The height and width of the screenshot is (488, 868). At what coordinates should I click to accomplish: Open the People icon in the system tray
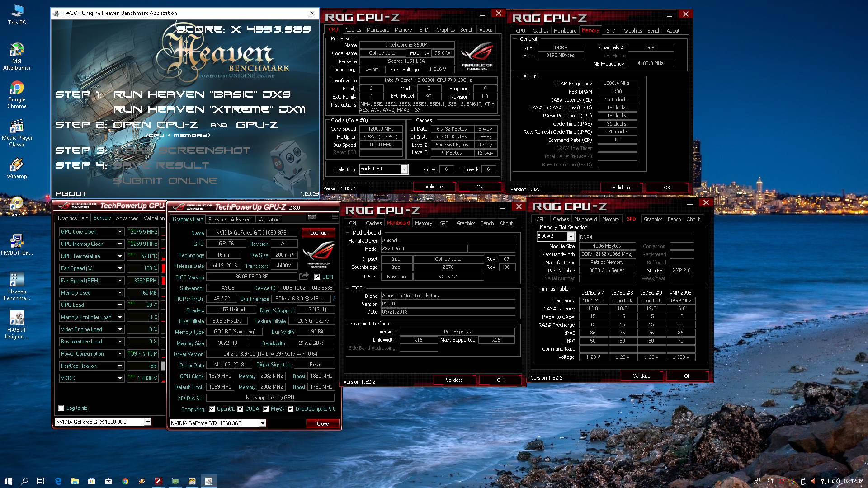(757, 481)
